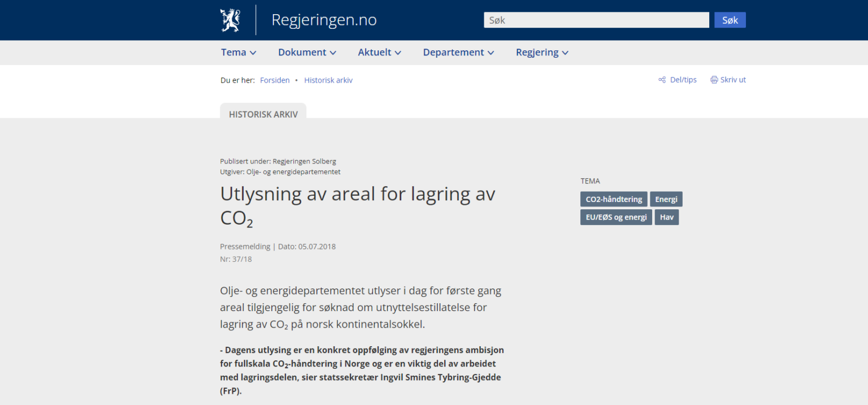Expand the Tema navigation dropdown

point(238,52)
